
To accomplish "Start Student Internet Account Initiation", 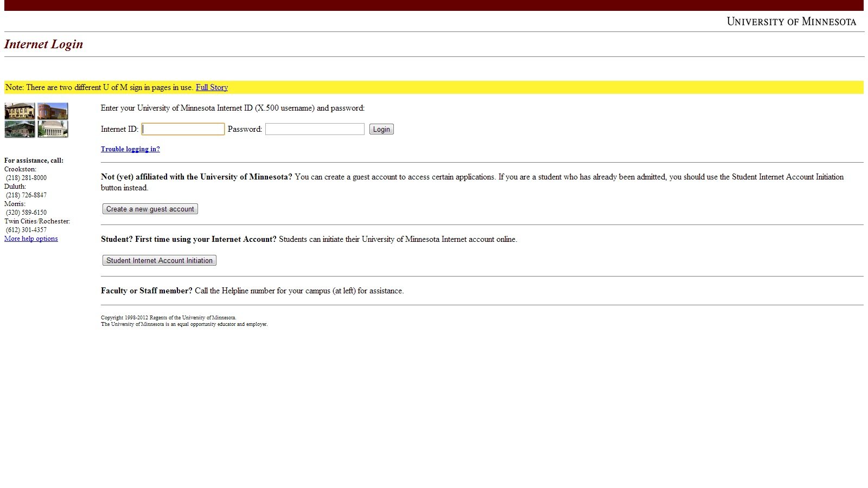I will [159, 260].
